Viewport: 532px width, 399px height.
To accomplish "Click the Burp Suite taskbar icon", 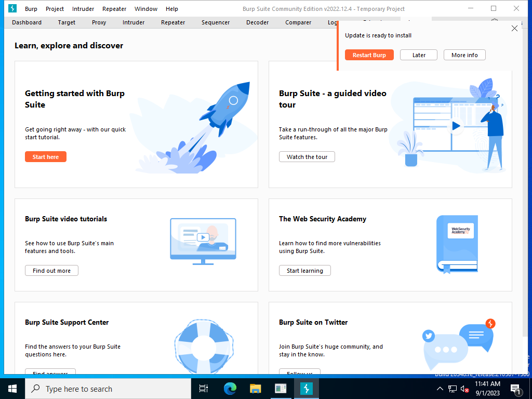I will pos(307,389).
